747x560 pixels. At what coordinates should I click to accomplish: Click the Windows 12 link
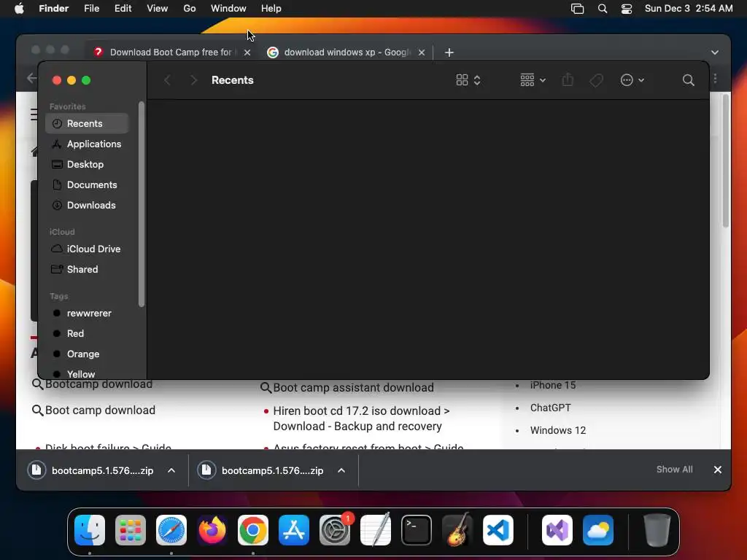point(558,430)
